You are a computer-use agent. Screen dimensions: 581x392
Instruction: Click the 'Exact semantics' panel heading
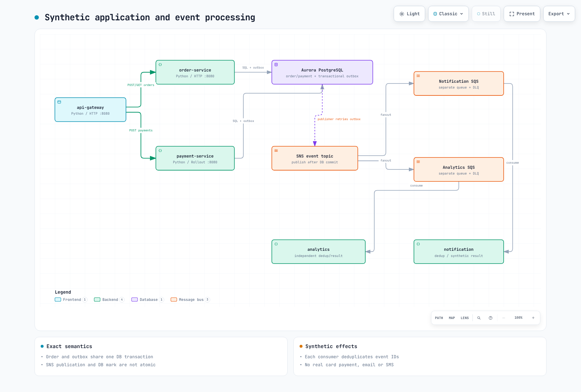[x=69, y=347]
